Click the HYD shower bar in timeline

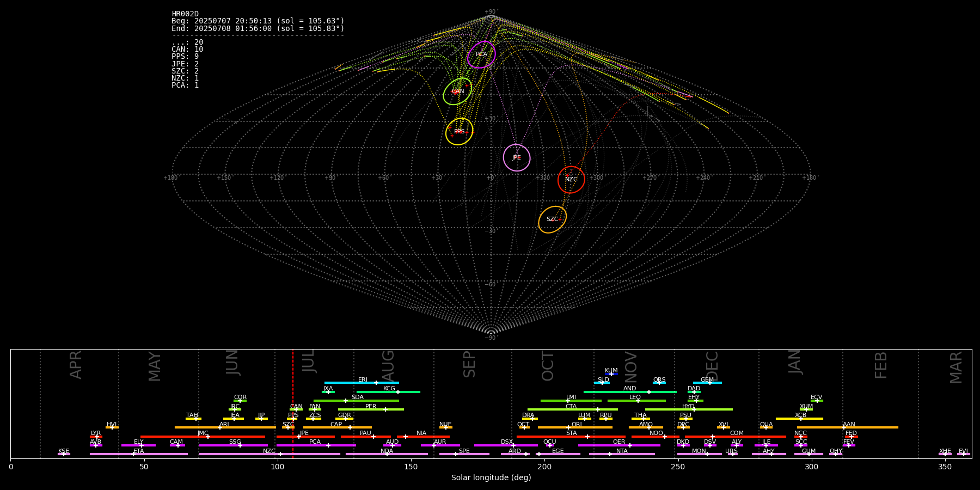[689, 409]
